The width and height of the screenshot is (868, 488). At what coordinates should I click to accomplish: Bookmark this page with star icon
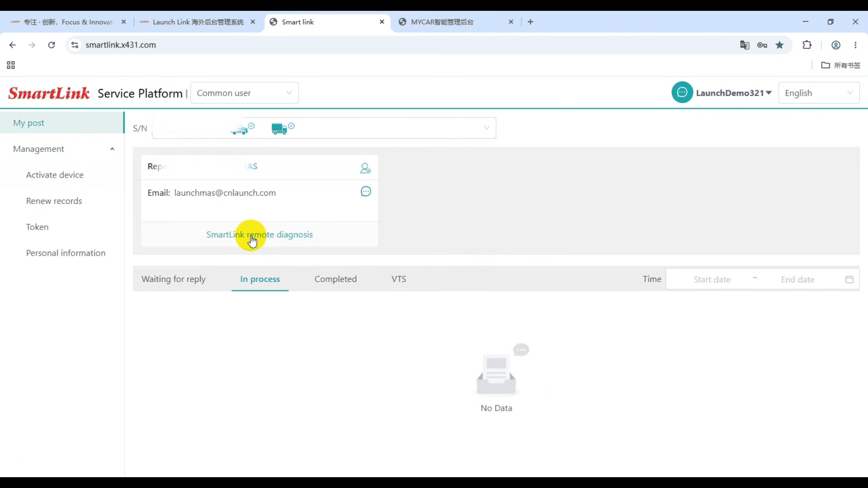pos(780,45)
